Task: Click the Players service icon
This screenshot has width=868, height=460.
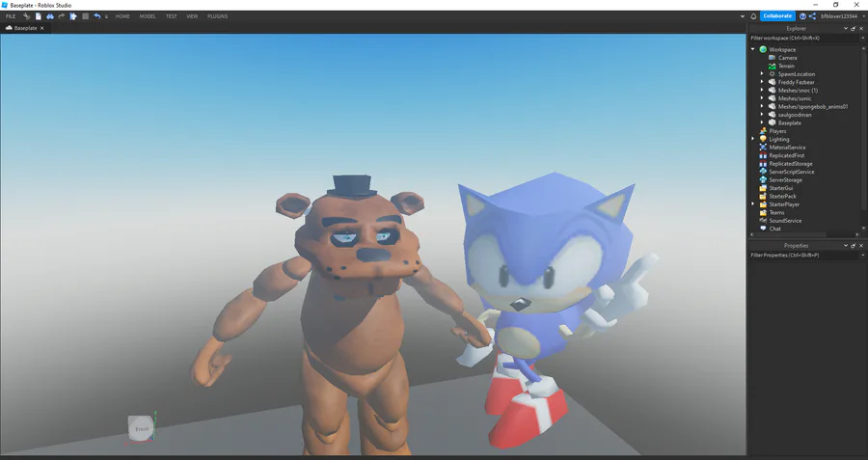Action: click(763, 131)
